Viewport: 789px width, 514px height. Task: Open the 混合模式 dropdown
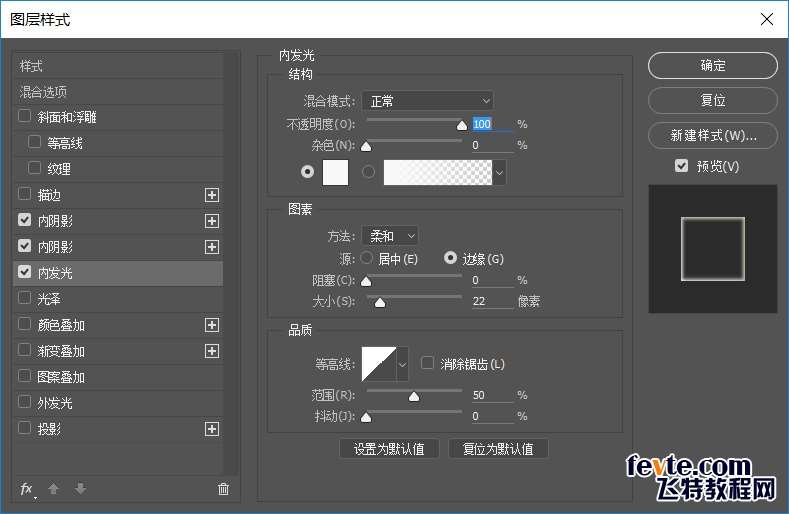point(428,101)
